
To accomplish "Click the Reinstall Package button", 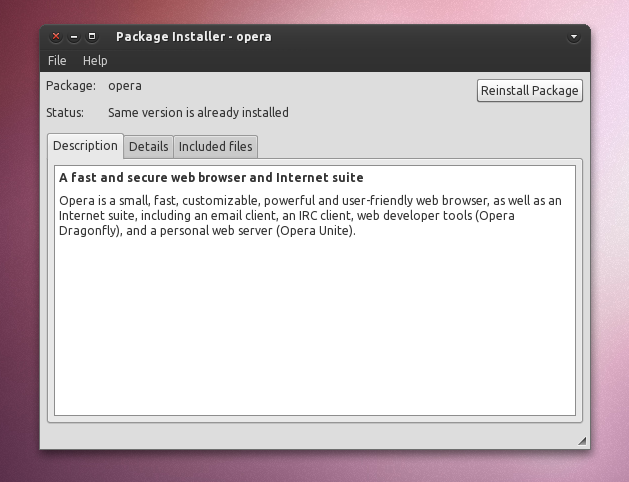I will point(530,91).
